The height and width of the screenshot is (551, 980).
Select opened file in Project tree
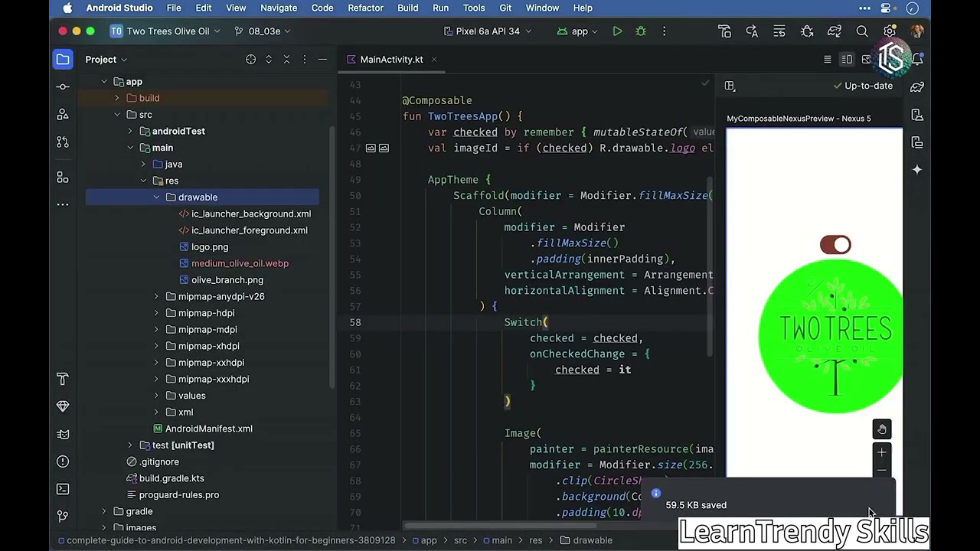[x=250, y=59]
